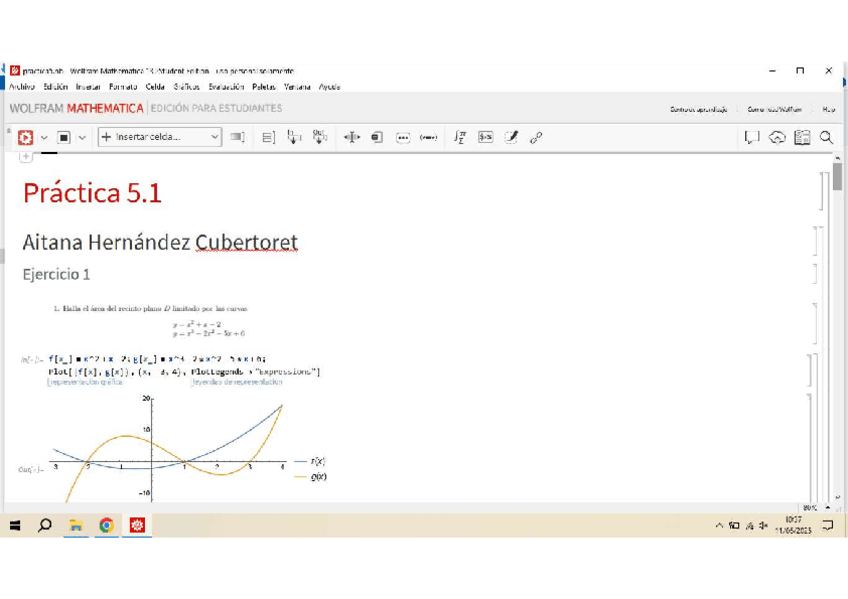
Task: Click the vertical scrollbar thumb
Action: point(837,178)
